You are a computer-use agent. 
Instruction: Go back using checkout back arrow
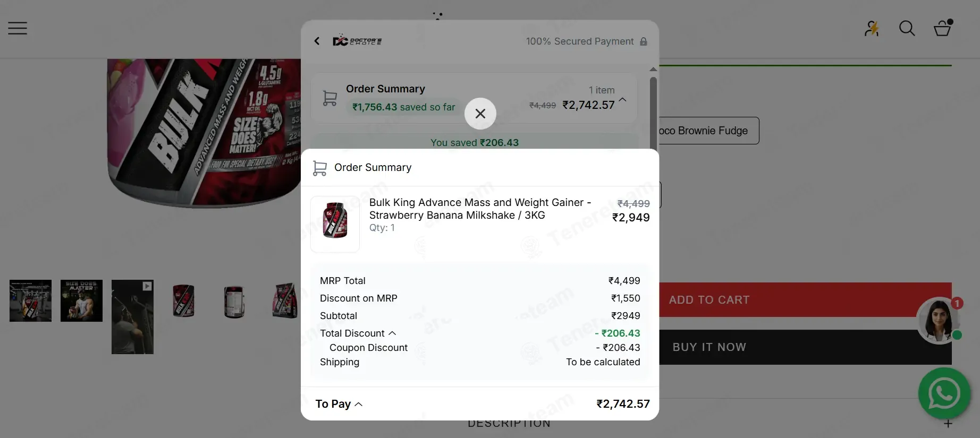point(317,41)
